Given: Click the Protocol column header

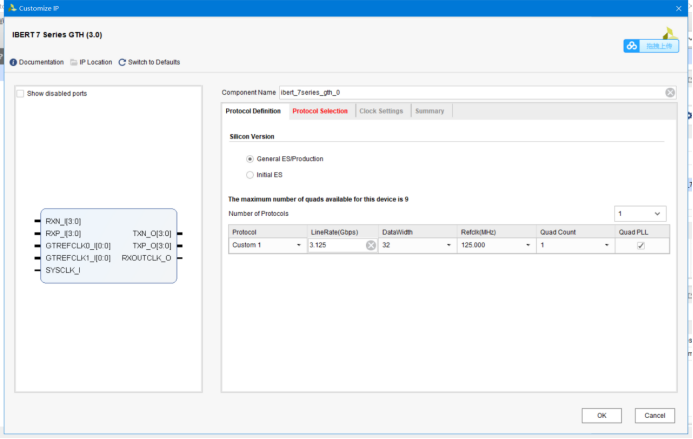Looking at the screenshot, I should pos(268,232).
